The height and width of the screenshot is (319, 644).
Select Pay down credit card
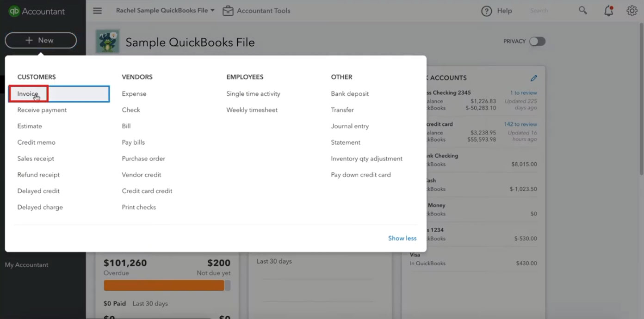click(361, 175)
